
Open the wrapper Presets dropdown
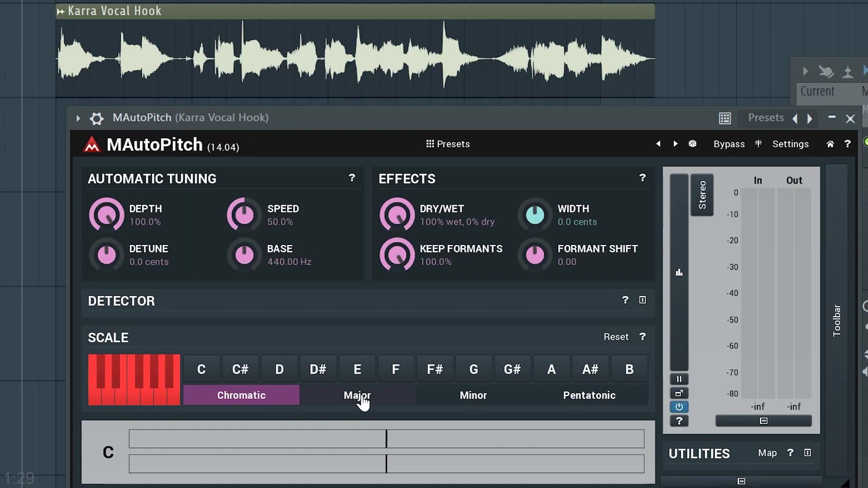[766, 117]
